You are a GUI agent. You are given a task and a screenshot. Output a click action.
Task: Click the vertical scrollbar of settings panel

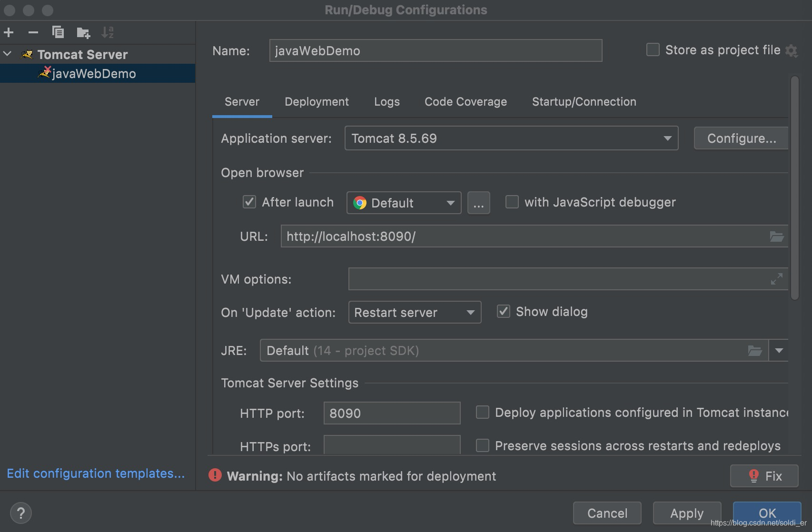click(794, 188)
